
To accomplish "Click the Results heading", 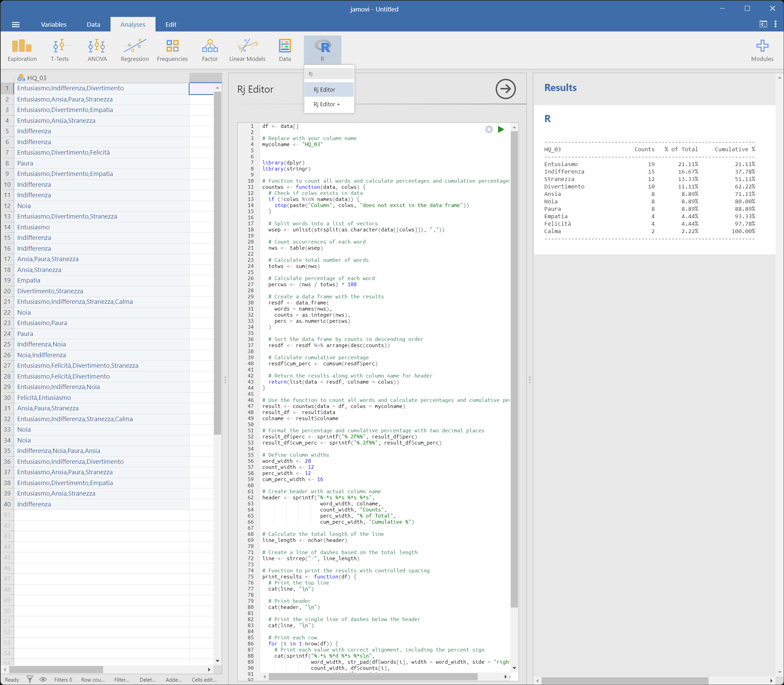I will tap(560, 88).
